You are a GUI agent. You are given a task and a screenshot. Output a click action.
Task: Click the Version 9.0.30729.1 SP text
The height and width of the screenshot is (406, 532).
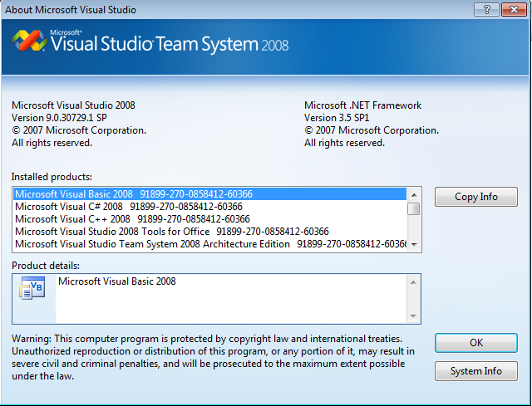pos(59,118)
